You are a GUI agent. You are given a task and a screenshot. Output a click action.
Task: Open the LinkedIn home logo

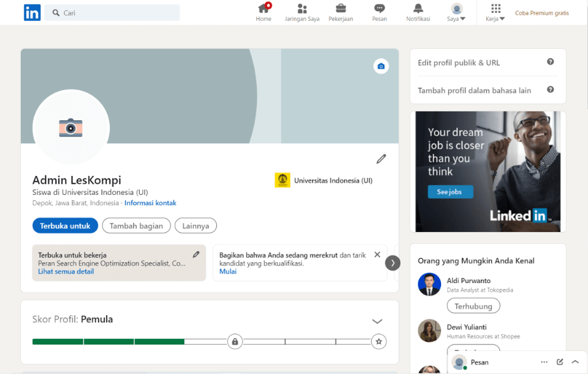[32, 13]
